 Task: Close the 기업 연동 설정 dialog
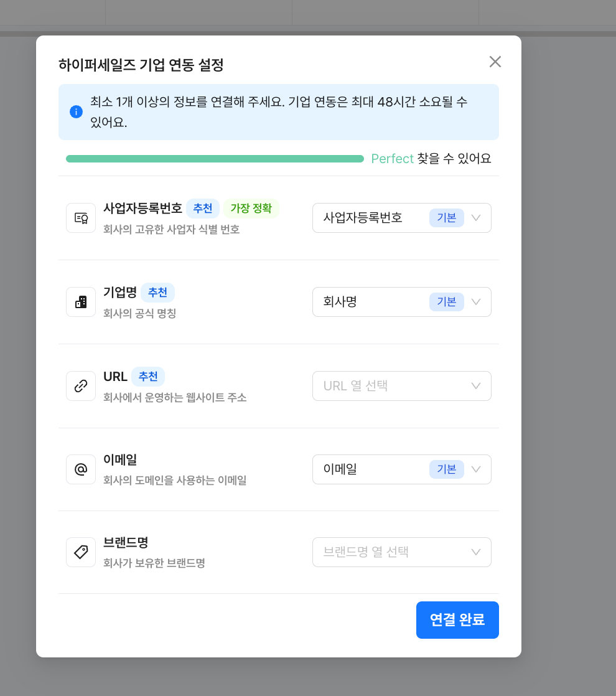(x=495, y=62)
